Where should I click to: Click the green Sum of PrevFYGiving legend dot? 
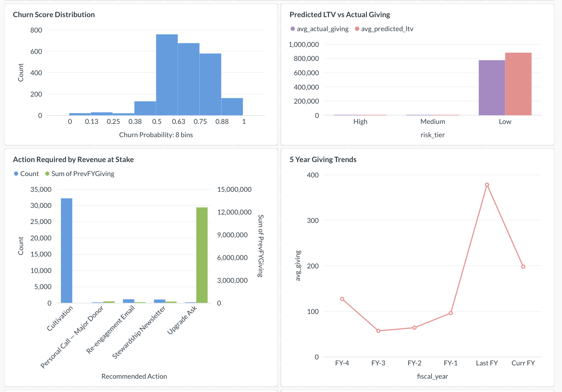47,174
